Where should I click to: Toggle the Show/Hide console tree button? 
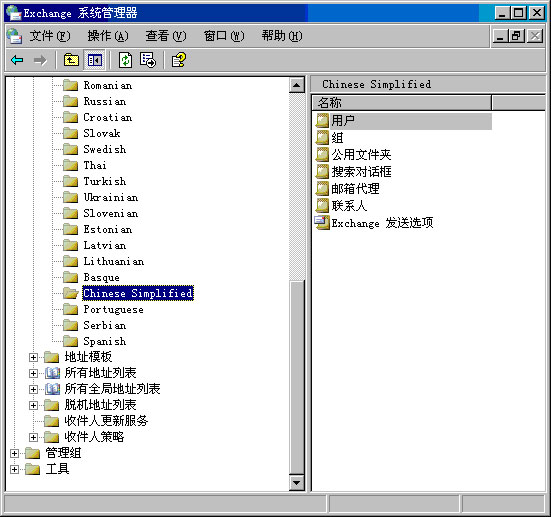95,60
